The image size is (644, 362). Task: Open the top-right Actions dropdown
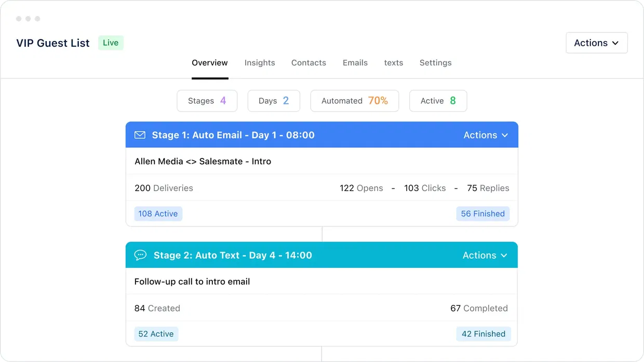596,43
